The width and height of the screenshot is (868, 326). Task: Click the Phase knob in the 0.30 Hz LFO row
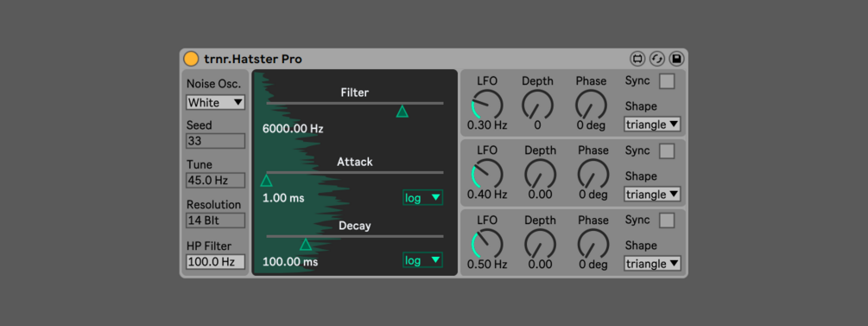(x=592, y=105)
